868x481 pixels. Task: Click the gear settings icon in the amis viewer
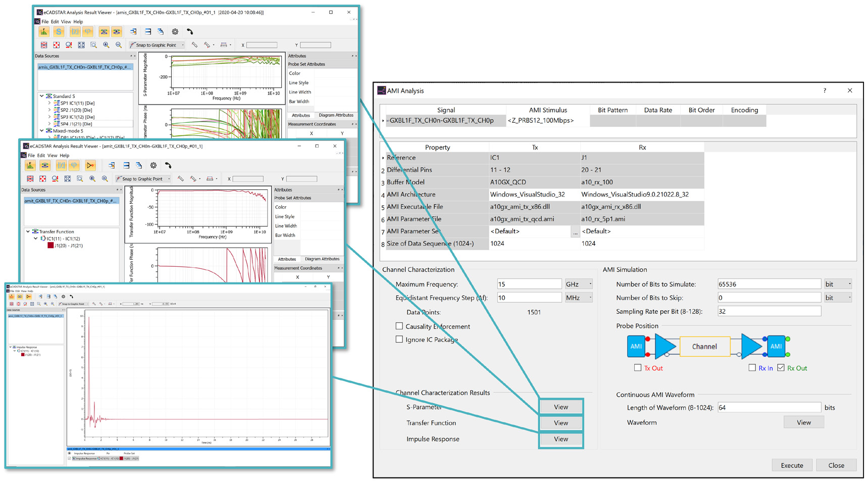175,32
